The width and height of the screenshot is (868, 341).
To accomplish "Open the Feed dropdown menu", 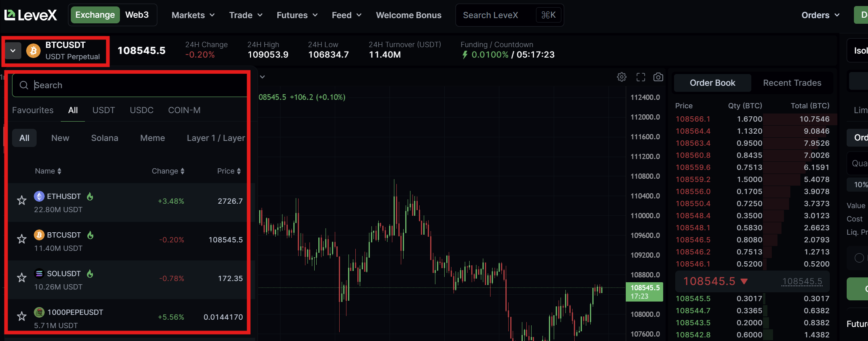I will click(x=347, y=15).
